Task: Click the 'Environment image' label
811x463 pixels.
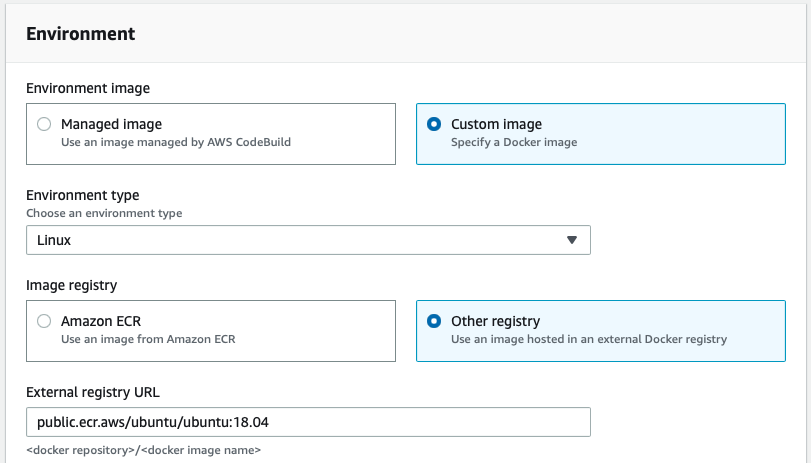Action: pyautogui.click(x=88, y=88)
